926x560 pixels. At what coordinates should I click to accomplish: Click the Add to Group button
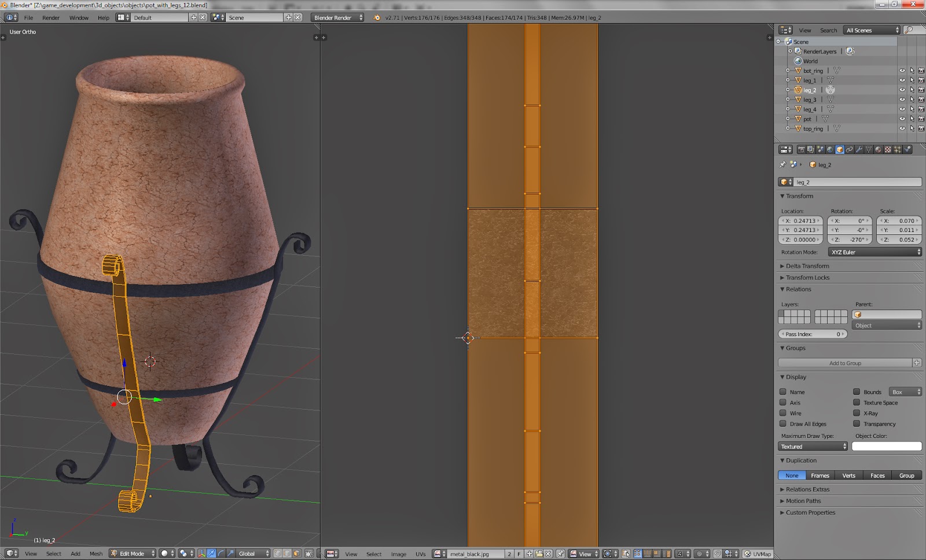(846, 363)
